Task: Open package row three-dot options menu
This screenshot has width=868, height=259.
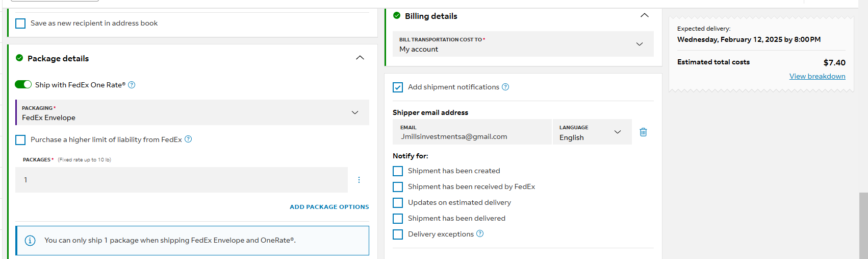Action: [x=359, y=180]
